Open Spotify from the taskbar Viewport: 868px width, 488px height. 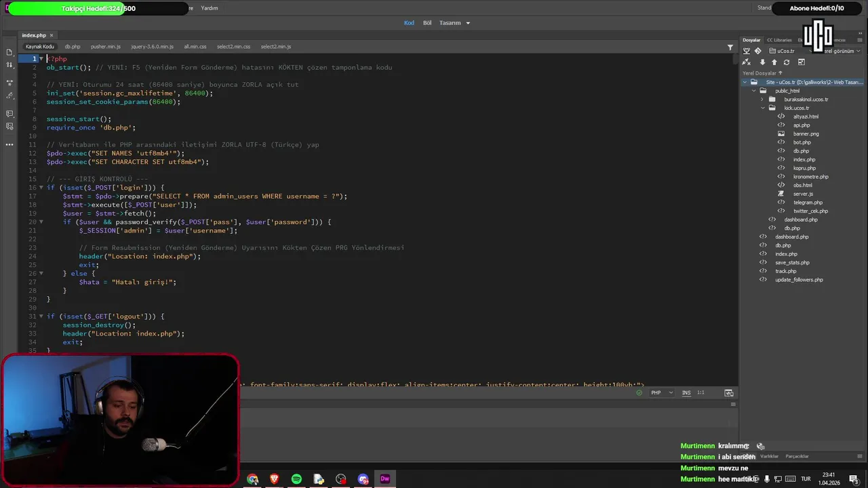[296, 479]
